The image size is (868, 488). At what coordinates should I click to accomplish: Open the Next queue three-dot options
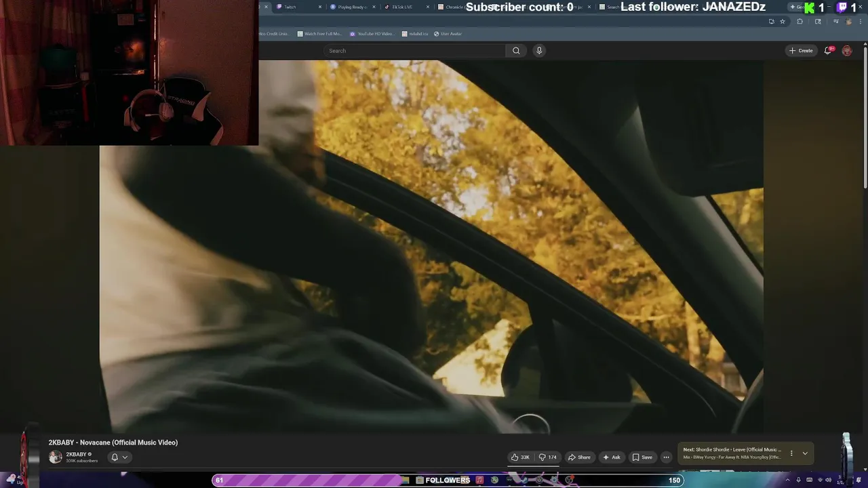pyautogui.click(x=791, y=453)
